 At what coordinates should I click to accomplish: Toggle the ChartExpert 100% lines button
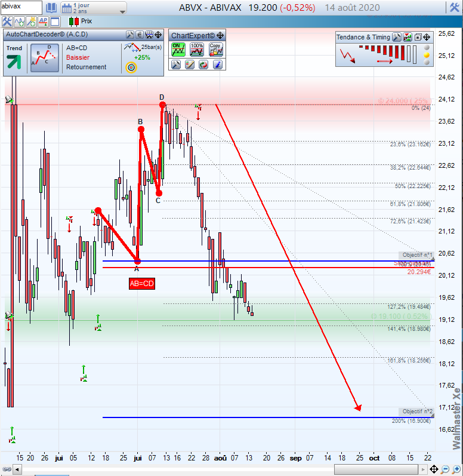(196, 50)
